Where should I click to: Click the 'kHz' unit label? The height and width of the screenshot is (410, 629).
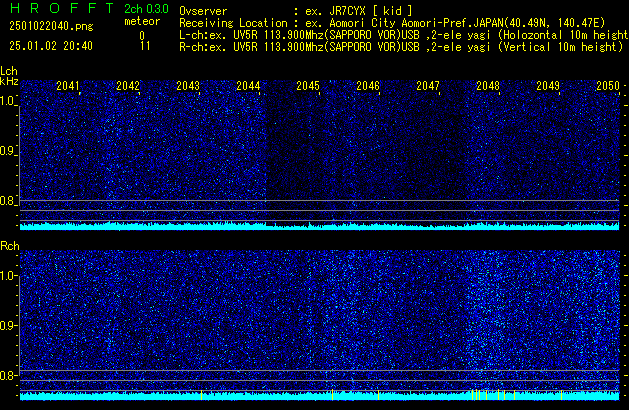click(x=9, y=81)
